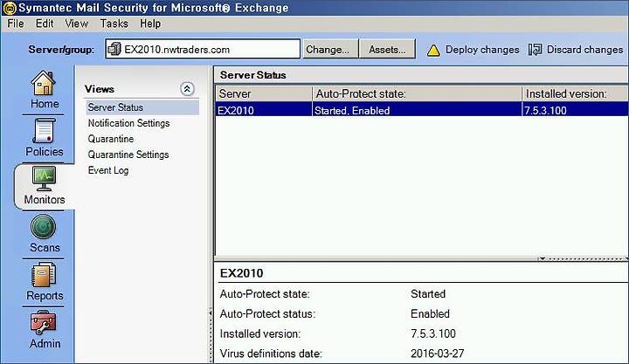Click the pane splitter down arrow
The image size is (629, 364).
tap(542, 258)
